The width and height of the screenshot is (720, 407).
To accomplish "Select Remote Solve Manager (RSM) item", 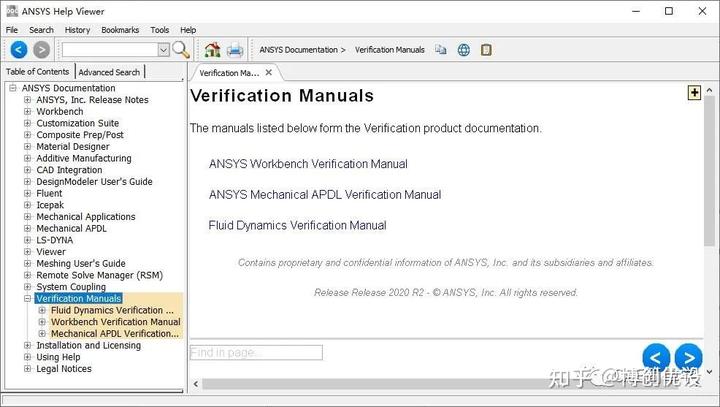I will (100, 275).
